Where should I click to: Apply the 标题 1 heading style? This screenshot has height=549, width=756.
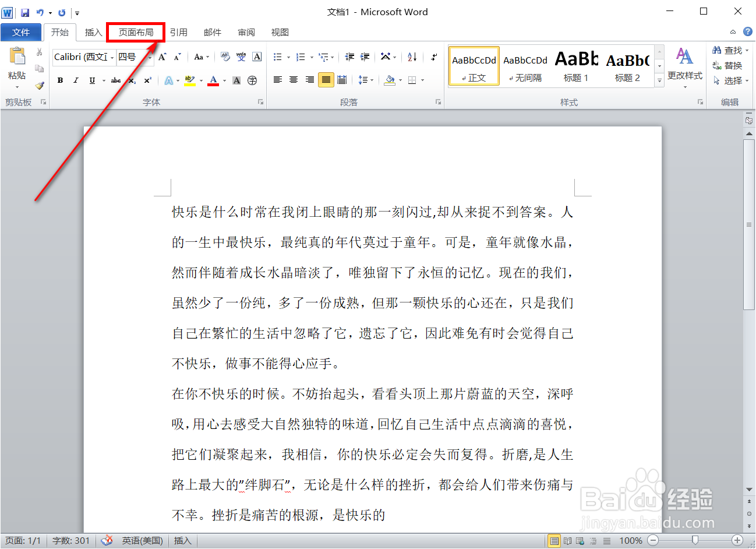point(576,66)
